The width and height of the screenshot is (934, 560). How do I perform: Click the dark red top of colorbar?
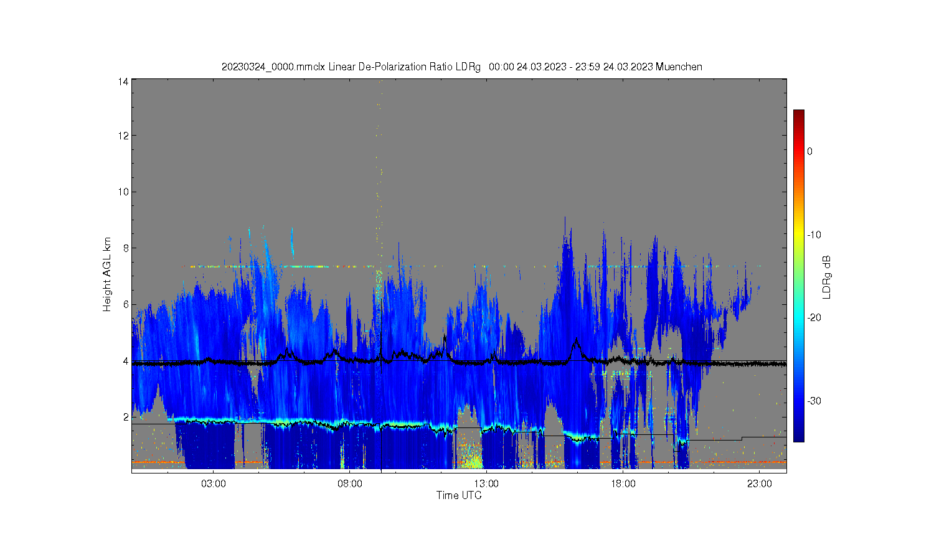(798, 114)
